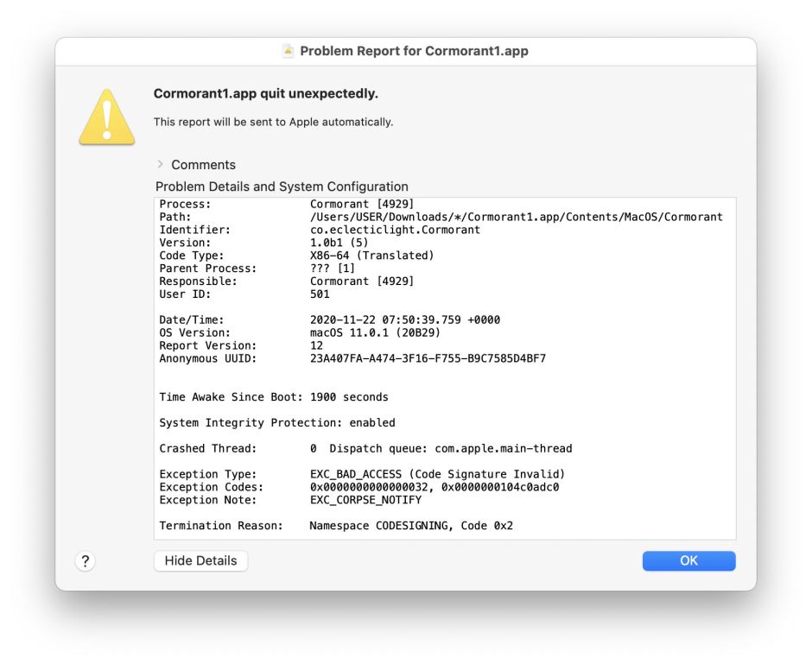This screenshot has width=812, height=664.
Task: Expand the Comments disclosure chevron
Action: click(x=161, y=164)
